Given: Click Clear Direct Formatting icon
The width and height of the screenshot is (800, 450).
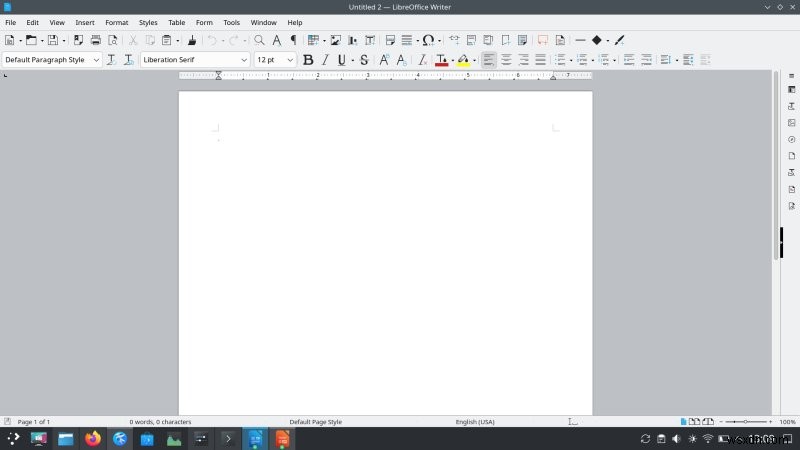Looking at the screenshot, I should coord(422,60).
